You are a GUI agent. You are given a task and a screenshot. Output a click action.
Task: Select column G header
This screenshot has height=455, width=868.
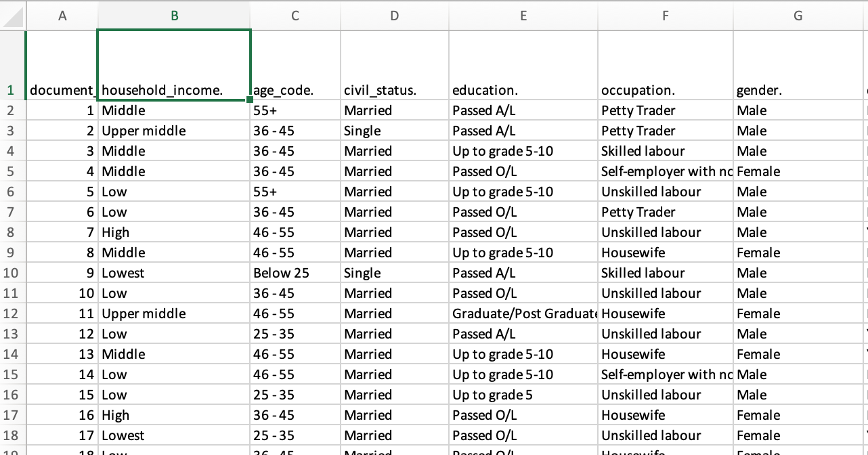click(x=798, y=16)
